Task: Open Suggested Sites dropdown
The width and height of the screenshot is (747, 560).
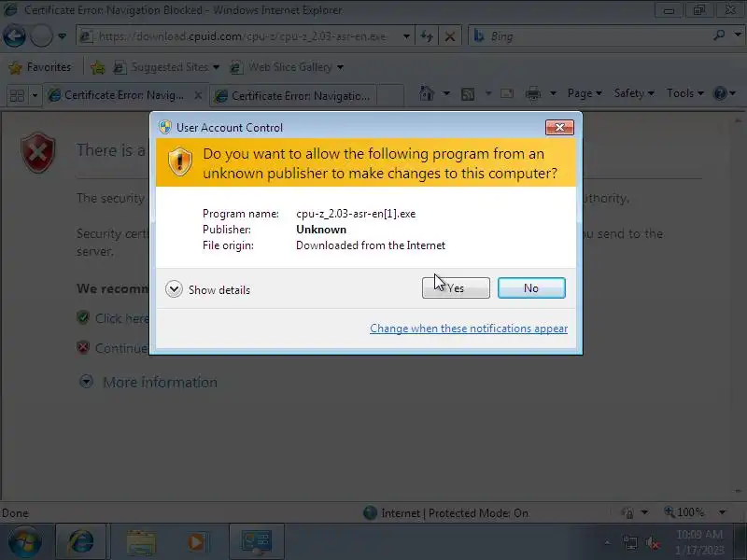Action: (x=167, y=67)
